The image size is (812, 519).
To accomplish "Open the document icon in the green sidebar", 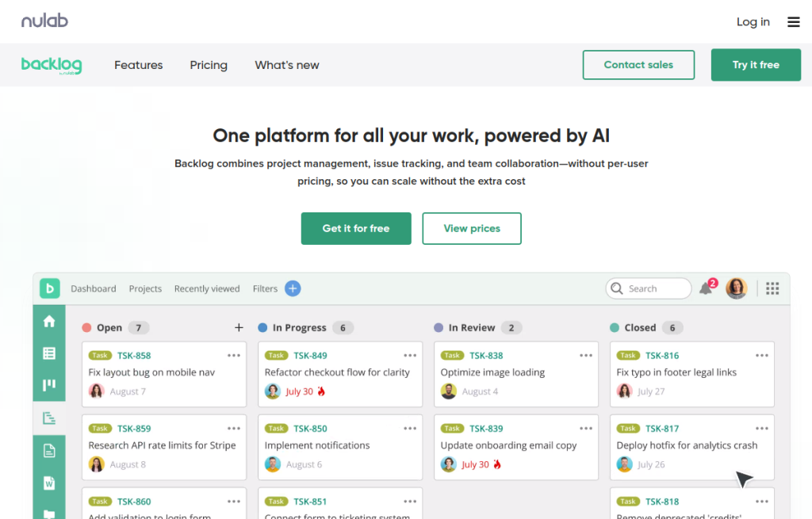I will point(49,451).
